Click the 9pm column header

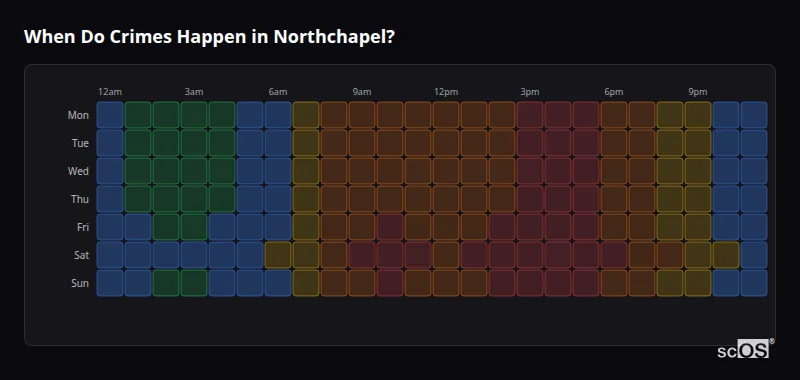pyautogui.click(x=698, y=92)
